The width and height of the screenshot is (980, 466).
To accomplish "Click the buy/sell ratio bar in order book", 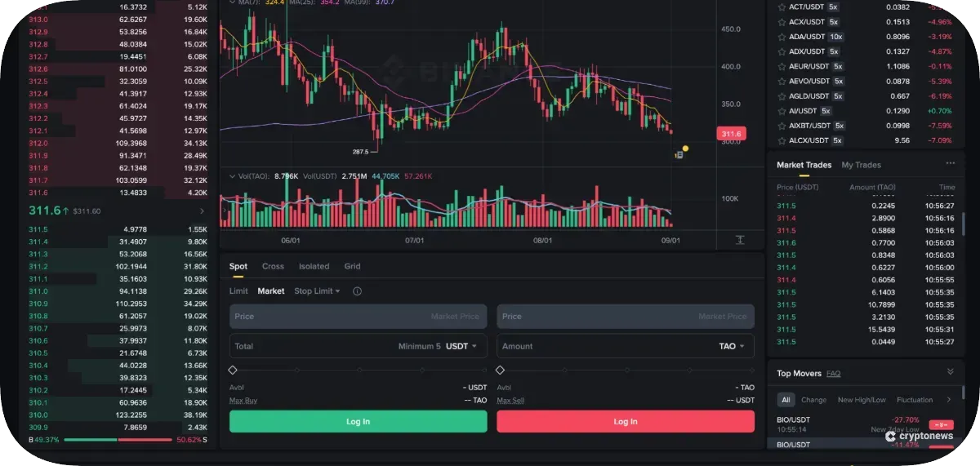I will tap(118, 440).
